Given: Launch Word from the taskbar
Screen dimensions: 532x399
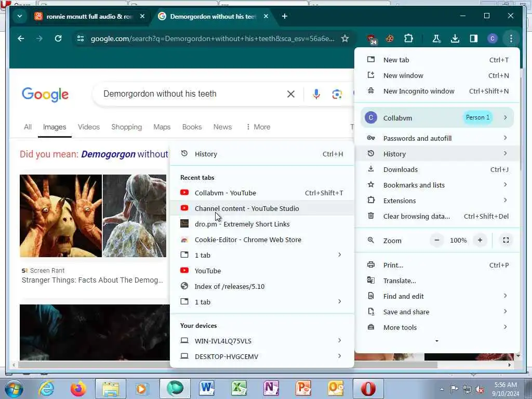Looking at the screenshot, I should point(207,388).
